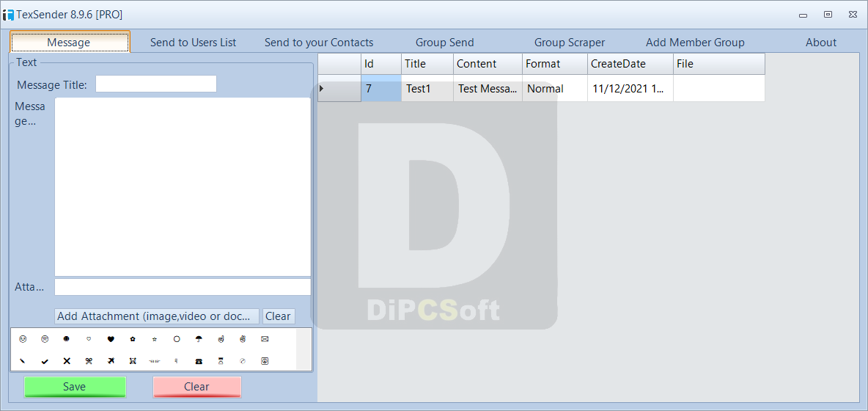Click Add Attachment (image, video or doc) button
The image size is (868, 411).
click(x=157, y=316)
